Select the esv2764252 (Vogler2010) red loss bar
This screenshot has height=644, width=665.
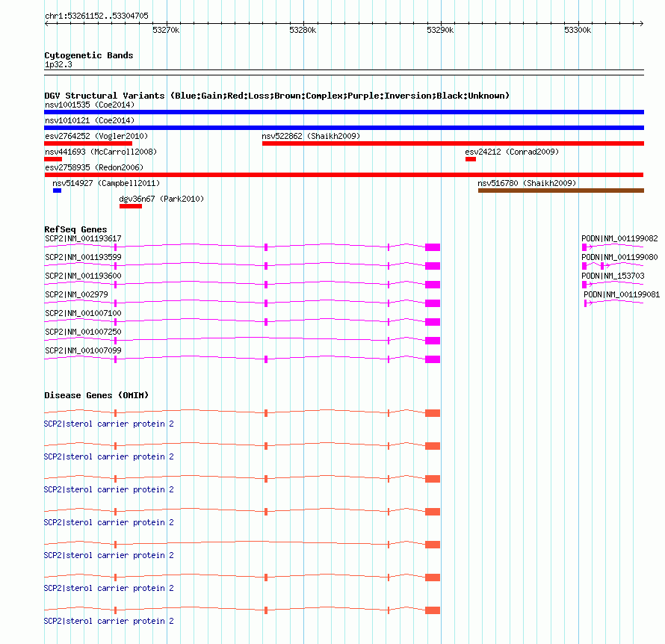click(87, 143)
